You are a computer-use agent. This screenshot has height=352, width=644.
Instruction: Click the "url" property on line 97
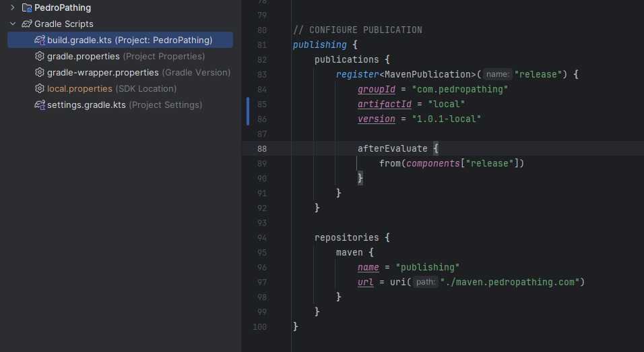[366, 282]
